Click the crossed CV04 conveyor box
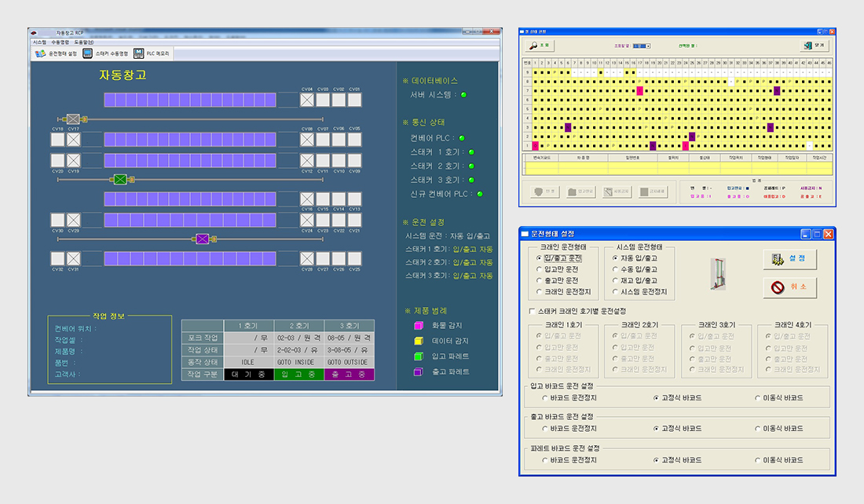Screen dimensions: 864x504 coord(307,100)
